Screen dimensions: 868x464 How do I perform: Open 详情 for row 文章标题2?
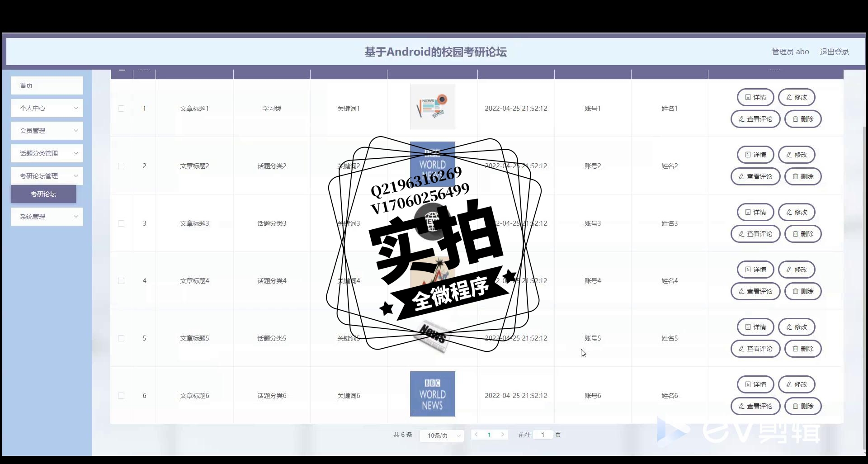[x=755, y=155]
